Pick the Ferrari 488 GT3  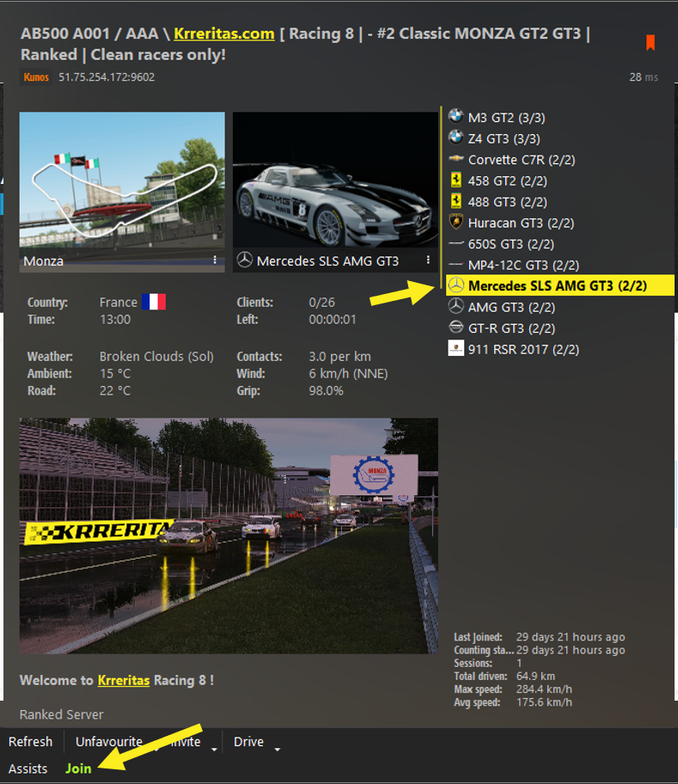(x=507, y=202)
